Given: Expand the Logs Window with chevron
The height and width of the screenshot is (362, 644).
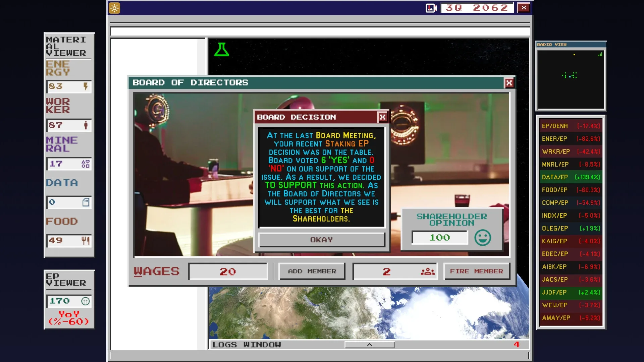Looking at the screenshot, I should coord(369,345).
